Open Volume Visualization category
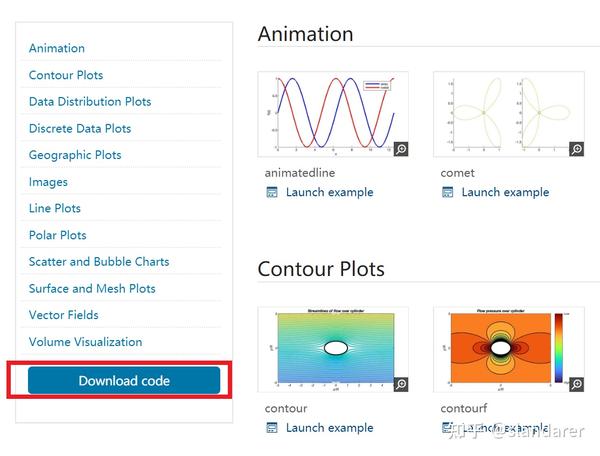 (x=85, y=342)
